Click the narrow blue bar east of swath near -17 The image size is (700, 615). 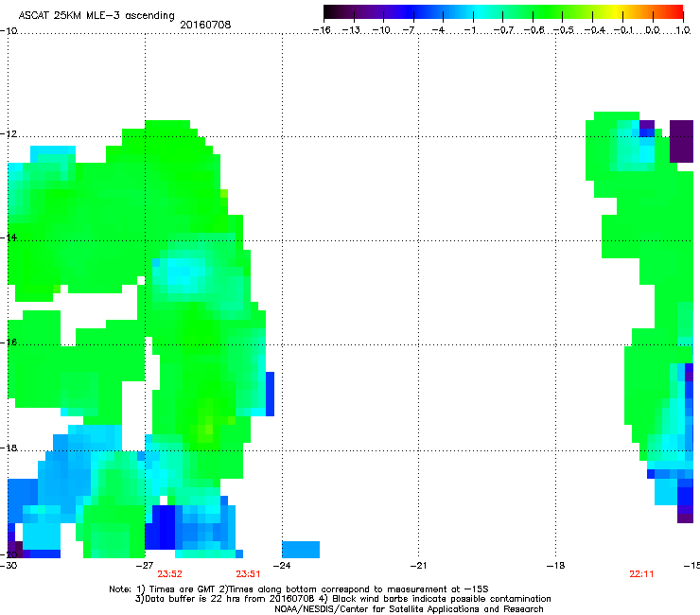click(x=270, y=394)
